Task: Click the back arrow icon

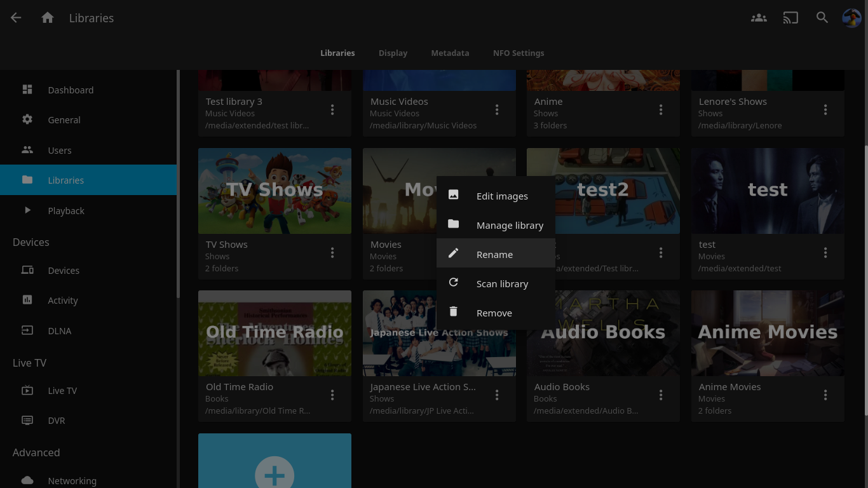Action: coord(16,18)
